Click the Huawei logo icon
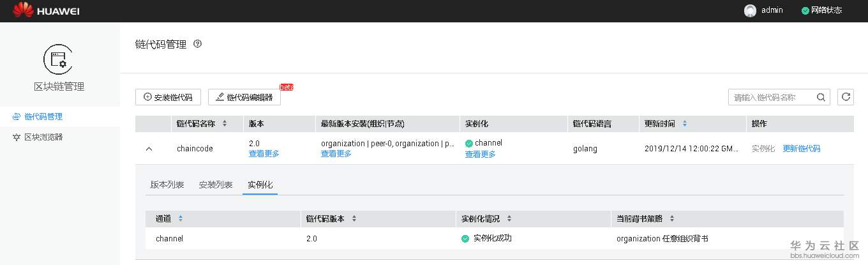The width and height of the screenshot is (868, 265). pyautogui.click(x=24, y=10)
